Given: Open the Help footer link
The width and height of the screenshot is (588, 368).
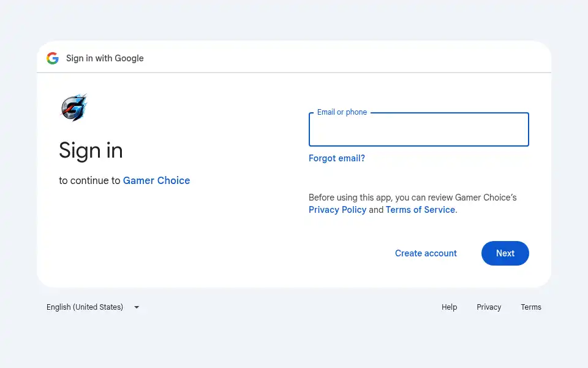Looking at the screenshot, I should tap(449, 307).
